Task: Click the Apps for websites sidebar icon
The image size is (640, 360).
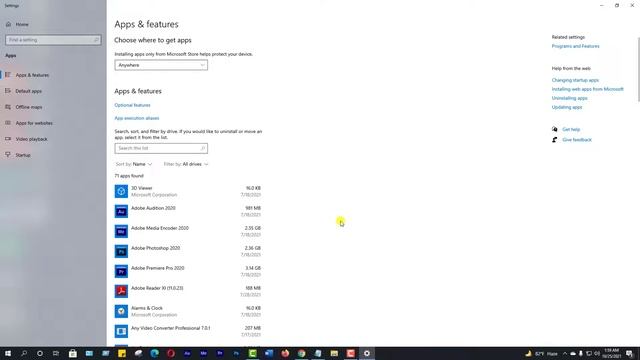Action: [8, 122]
